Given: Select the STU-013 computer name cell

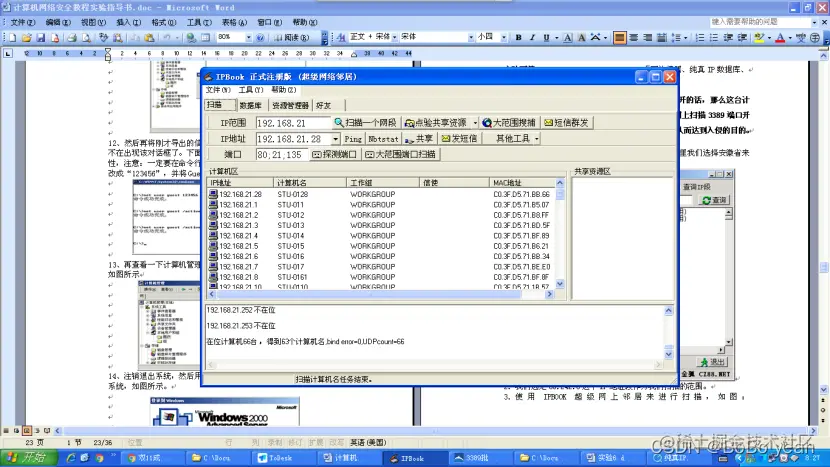Looking at the screenshot, I should pyautogui.click(x=291, y=225).
